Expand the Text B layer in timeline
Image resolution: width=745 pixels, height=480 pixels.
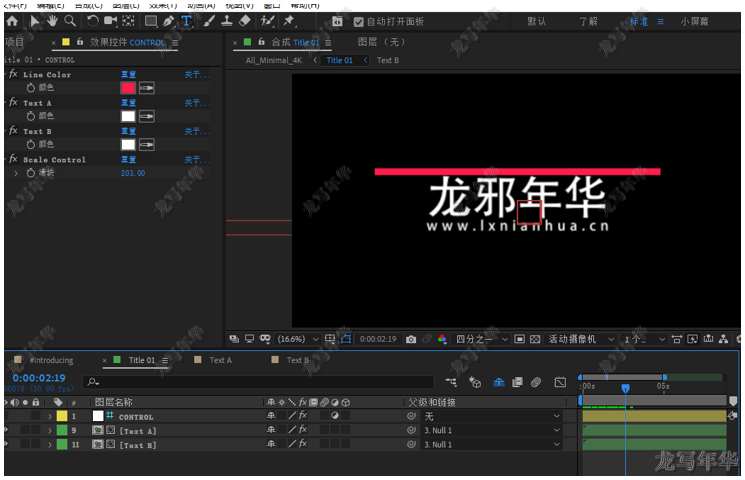(49, 445)
